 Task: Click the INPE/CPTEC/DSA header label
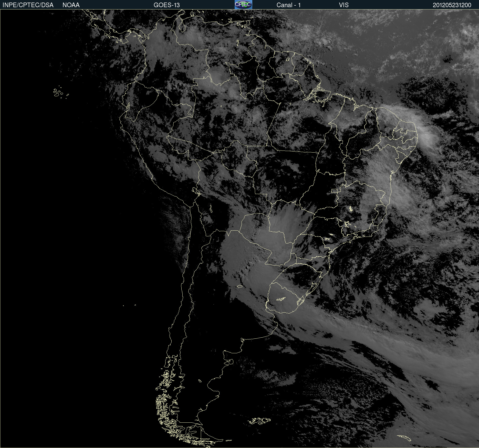[28, 5]
